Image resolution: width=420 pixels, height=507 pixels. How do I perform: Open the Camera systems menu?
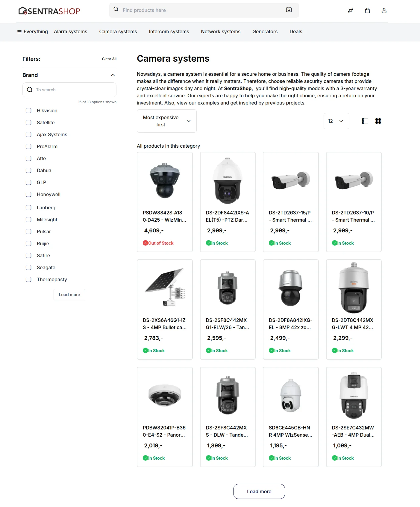click(118, 31)
